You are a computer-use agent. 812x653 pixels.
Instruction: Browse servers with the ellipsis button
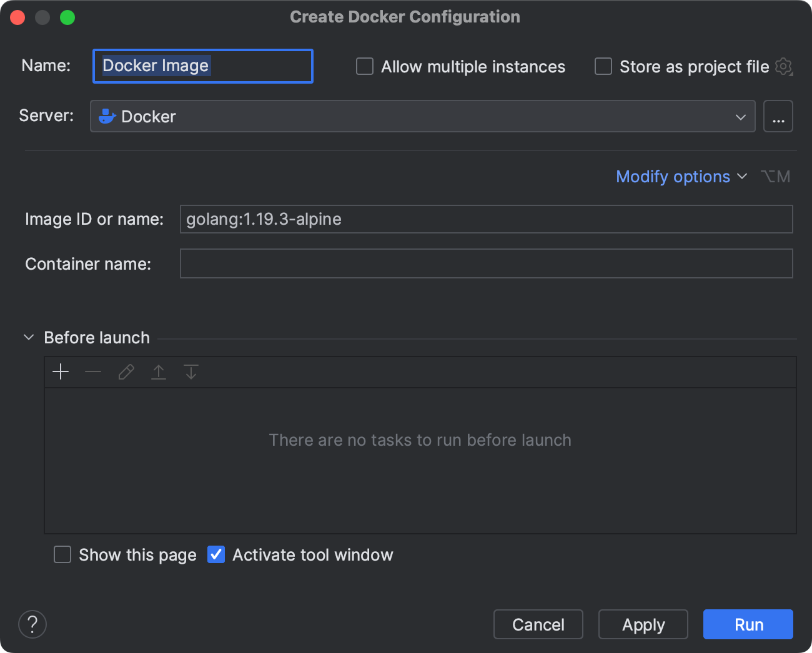pyautogui.click(x=778, y=116)
